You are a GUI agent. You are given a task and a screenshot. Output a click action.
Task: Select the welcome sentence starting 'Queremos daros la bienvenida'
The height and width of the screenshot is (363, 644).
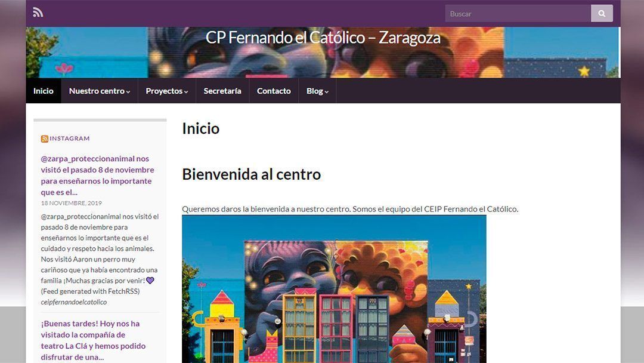[x=350, y=209]
